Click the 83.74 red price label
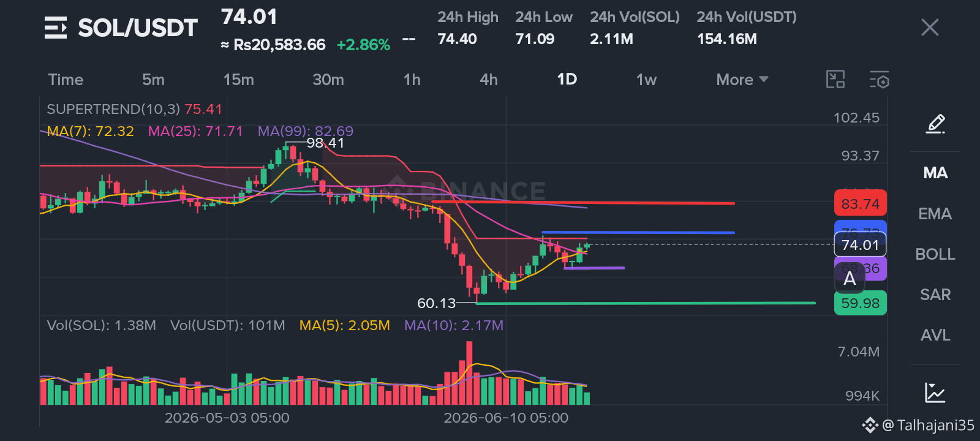 (860, 203)
